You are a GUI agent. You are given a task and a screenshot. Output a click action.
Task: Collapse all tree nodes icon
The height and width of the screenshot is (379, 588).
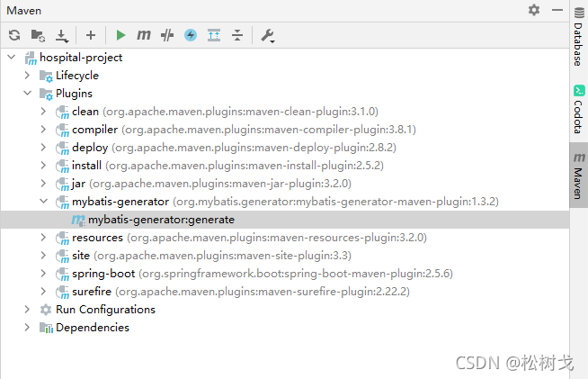pyautogui.click(x=237, y=35)
